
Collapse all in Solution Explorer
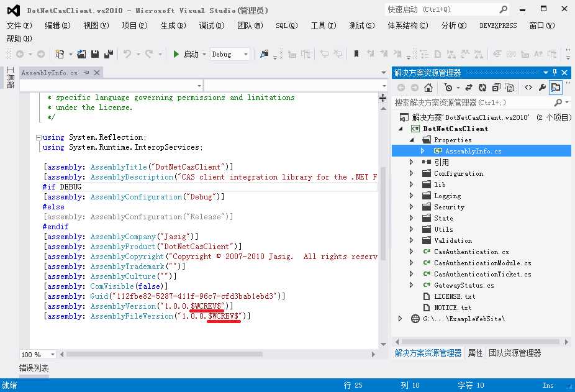coord(496,88)
